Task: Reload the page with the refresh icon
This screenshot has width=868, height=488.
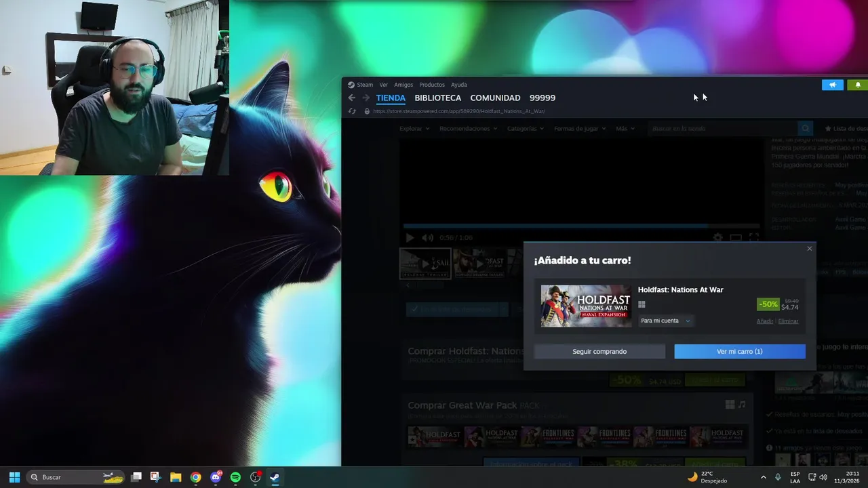Action: pos(352,111)
